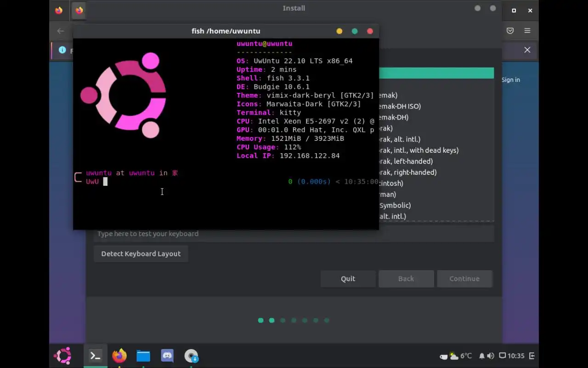Viewport: 588px width, 368px height.
Task: Click the Continue button in installer
Action: click(x=464, y=279)
